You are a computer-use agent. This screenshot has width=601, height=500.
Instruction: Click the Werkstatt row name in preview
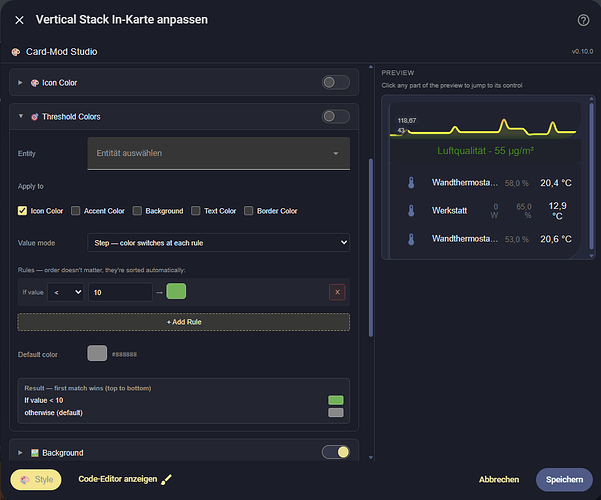point(449,211)
